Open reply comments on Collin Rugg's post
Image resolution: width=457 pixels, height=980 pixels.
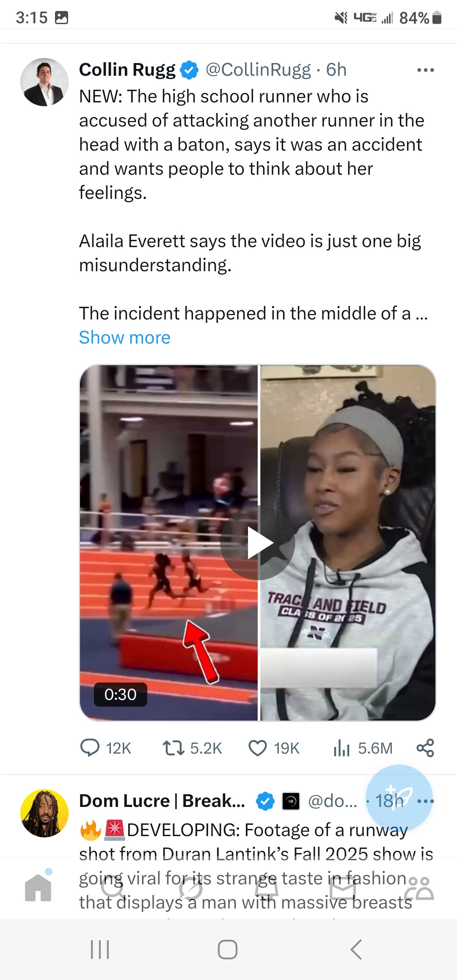[x=90, y=748]
